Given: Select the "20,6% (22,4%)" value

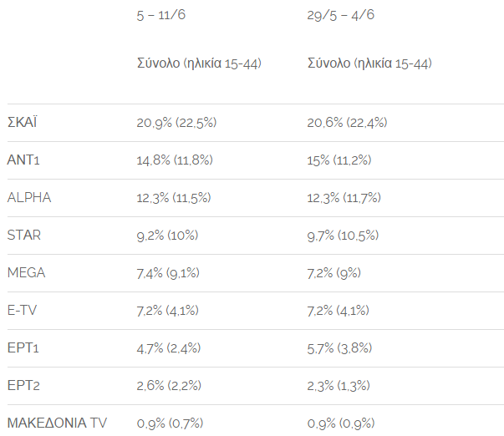Looking at the screenshot, I should tap(347, 123).
